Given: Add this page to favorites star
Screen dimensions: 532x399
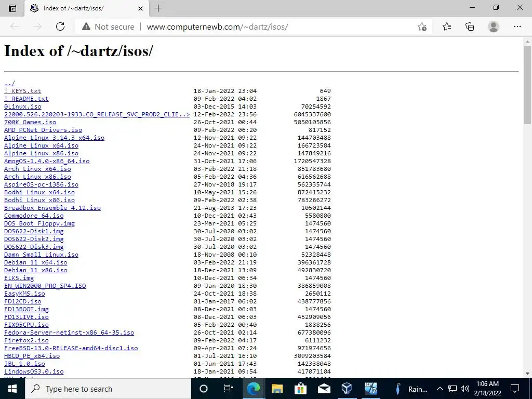Looking at the screenshot, I should point(422,27).
